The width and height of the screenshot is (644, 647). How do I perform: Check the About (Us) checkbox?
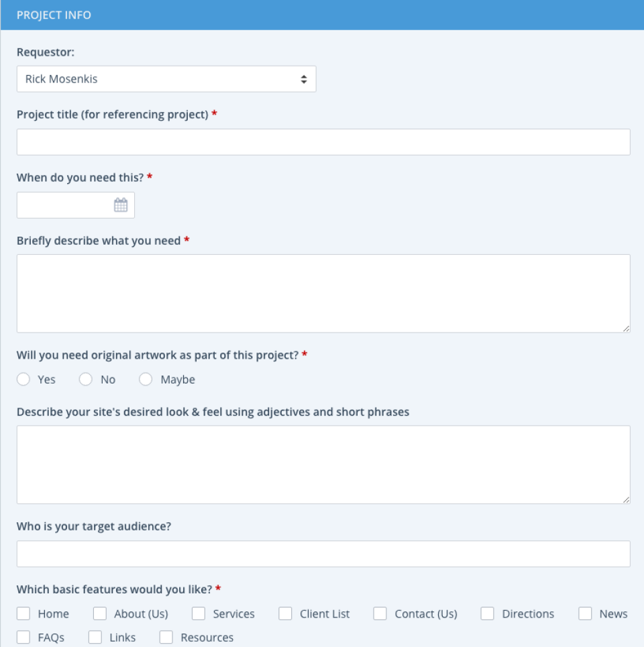pyautogui.click(x=100, y=613)
